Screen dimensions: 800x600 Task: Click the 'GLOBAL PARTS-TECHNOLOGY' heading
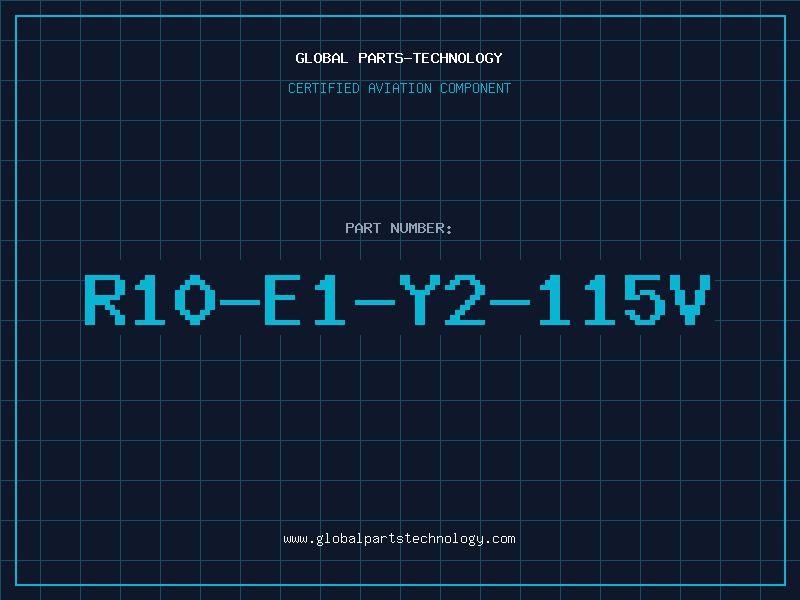click(x=399, y=58)
